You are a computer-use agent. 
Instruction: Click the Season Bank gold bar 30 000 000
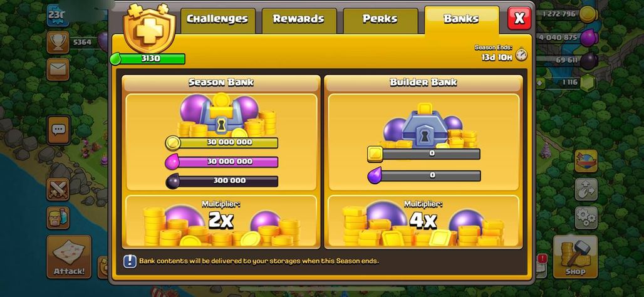[222, 142]
